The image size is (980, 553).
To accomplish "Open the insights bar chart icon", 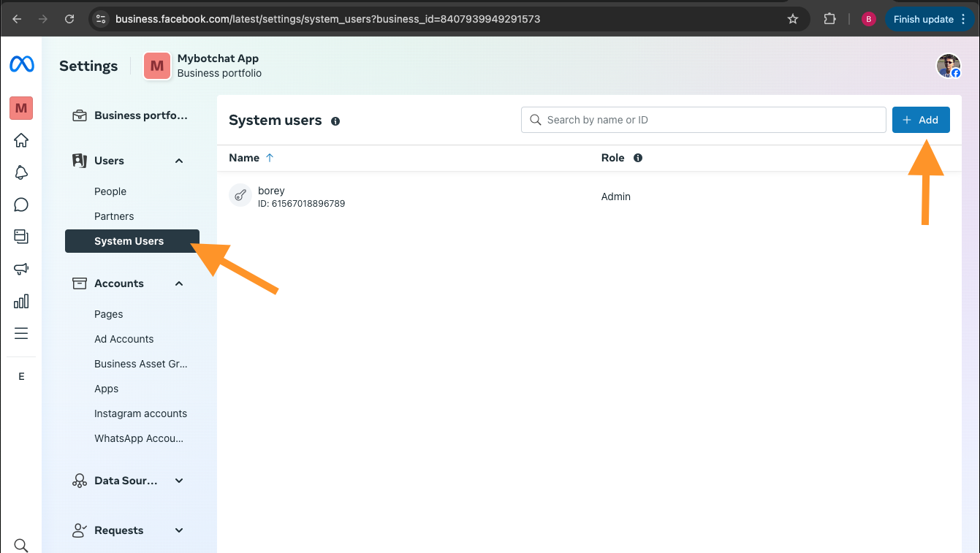I will coord(21,301).
